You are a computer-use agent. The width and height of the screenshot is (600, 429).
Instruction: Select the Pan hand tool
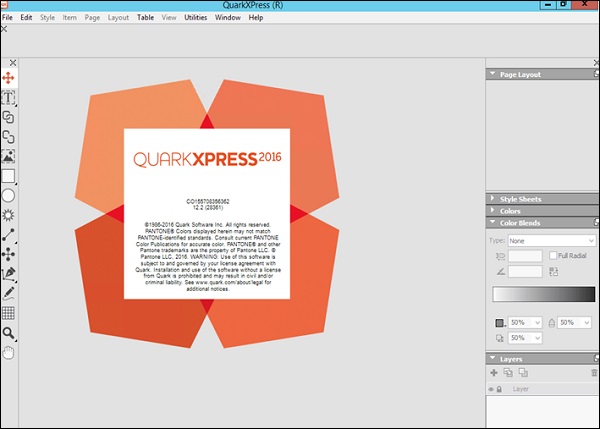(x=8, y=352)
